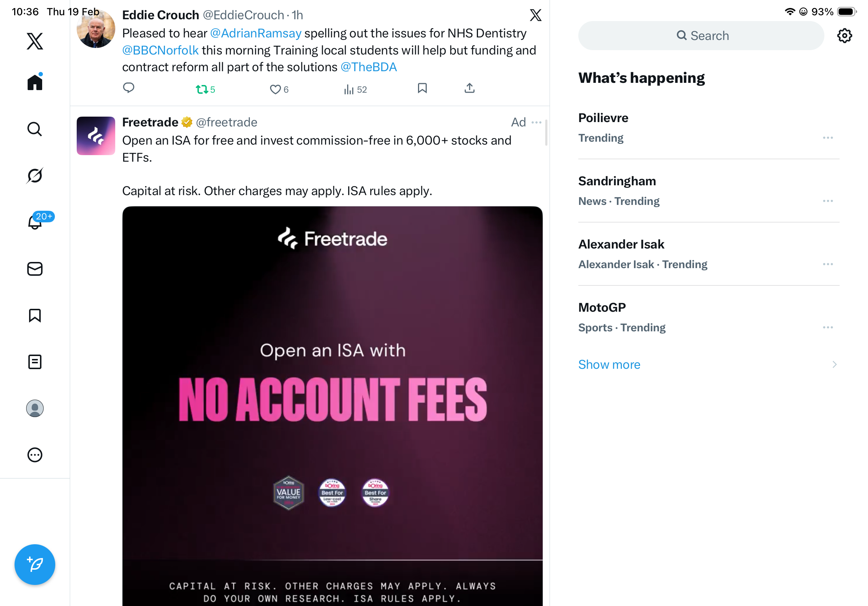Open the @AdrianRamsay mention link
The width and height of the screenshot is (868, 606).
point(256,33)
